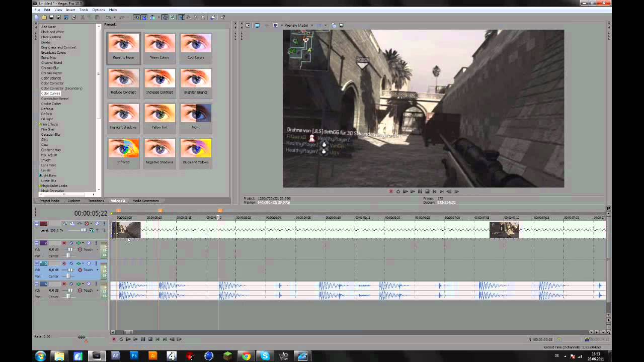Open compositing mode dropdown on track 1
Viewport: 644px width, 362px height.
click(x=92, y=230)
